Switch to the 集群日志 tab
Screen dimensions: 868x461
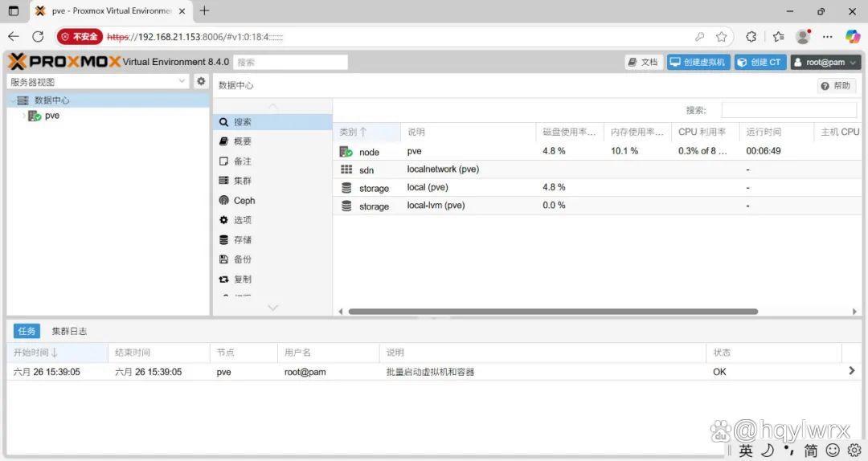click(x=69, y=331)
